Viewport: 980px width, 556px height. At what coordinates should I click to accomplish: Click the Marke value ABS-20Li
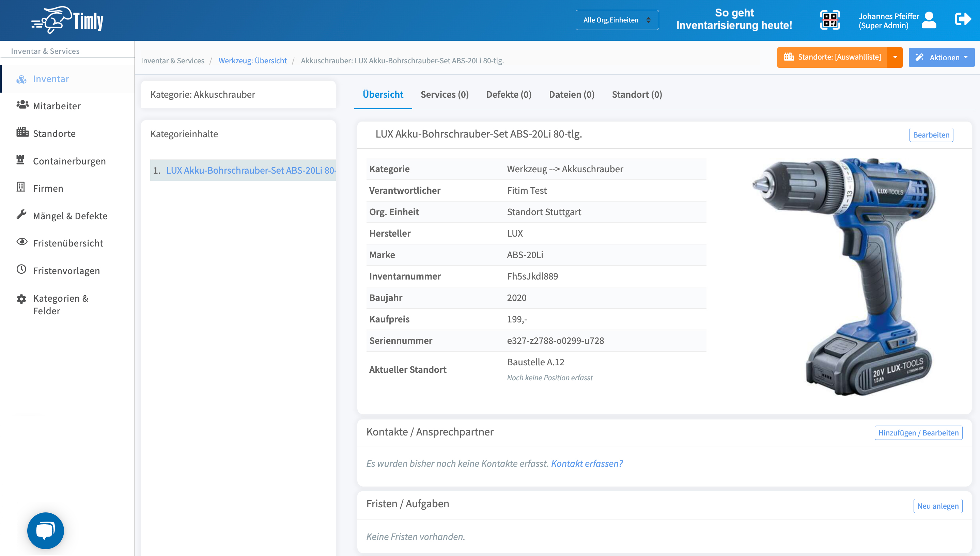click(525, 255)
